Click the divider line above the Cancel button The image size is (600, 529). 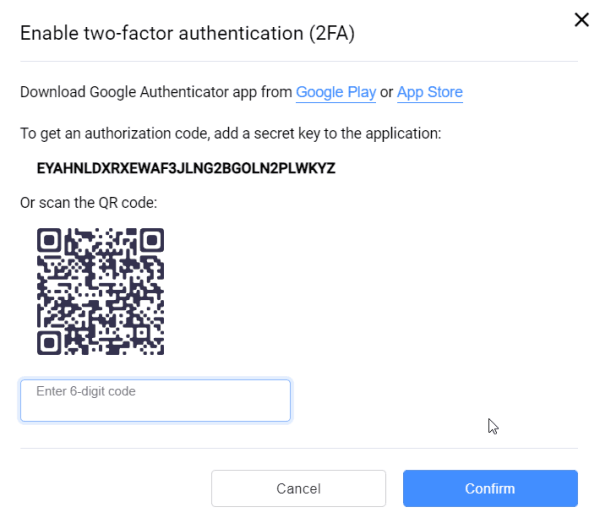coord(299,448)
